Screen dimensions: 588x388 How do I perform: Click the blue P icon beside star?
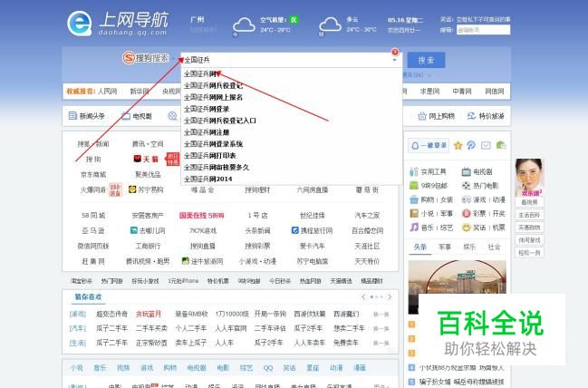471,145
